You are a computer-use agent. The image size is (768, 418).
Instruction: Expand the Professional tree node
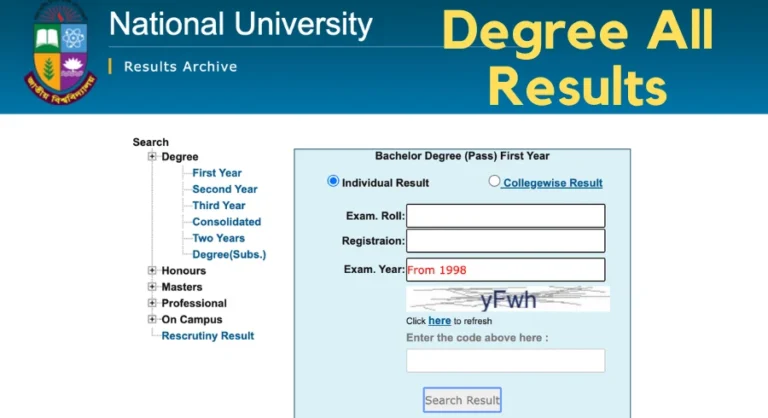[x=152, y=303]
